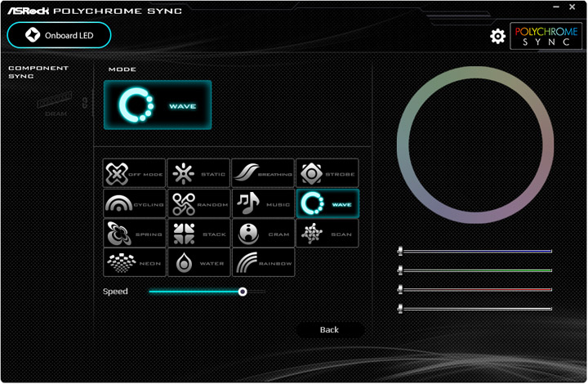588x384 pixels.
Task: Choose the Breathing lighting mode
Action: click(263, 173)
